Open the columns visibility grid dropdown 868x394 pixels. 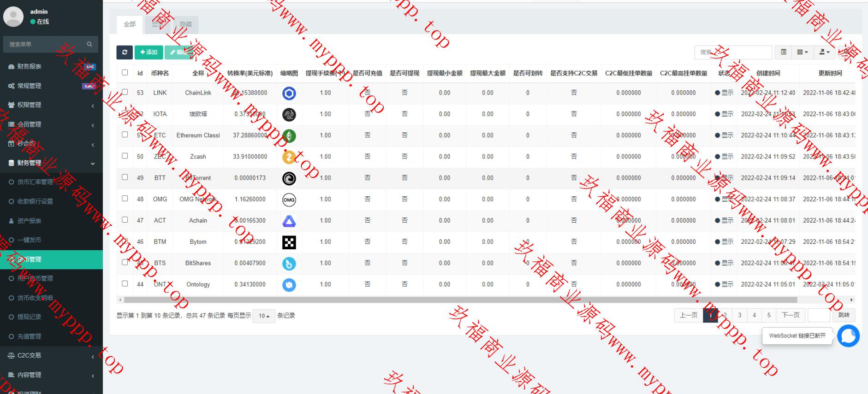pos(803,52)
